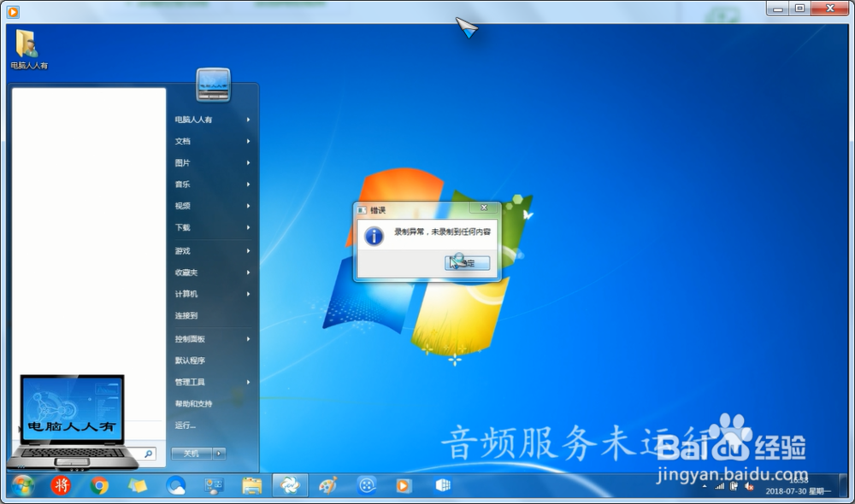
Task: Click 确定 in the 错误 dialog
Action: 468,263
